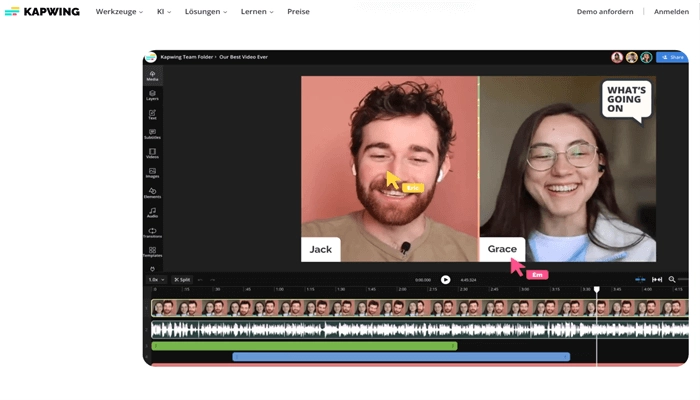Click the Demo anfordern link
700x400 pixels.
(x=605, y=12)
